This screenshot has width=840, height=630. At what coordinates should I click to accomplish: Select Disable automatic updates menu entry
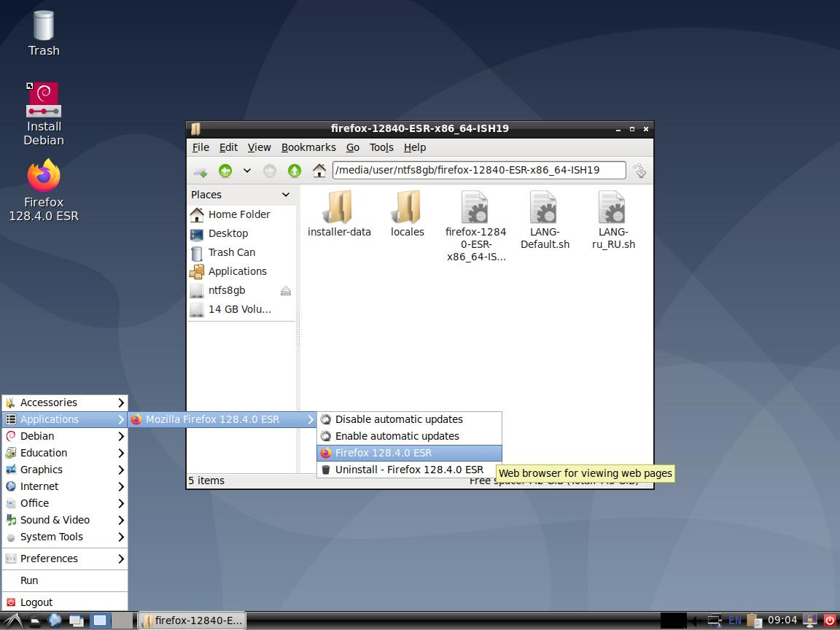[x=409, y=419]
